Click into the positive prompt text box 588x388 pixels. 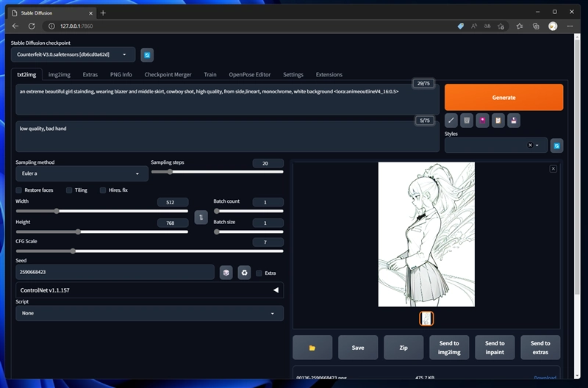(227, 100)
